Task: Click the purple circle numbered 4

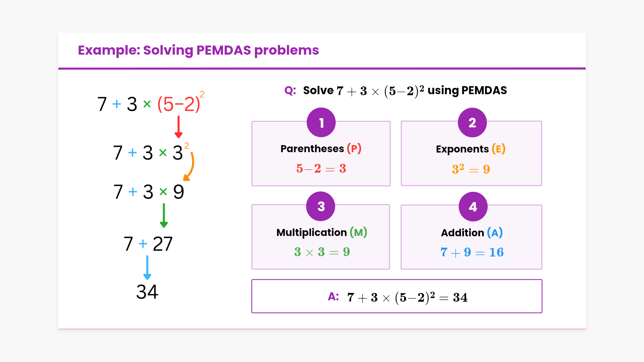Action: click(x=473, y=207)
